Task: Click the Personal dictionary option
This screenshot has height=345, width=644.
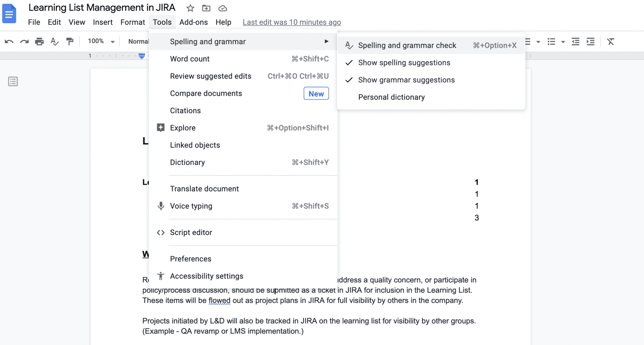Action: 391,97
